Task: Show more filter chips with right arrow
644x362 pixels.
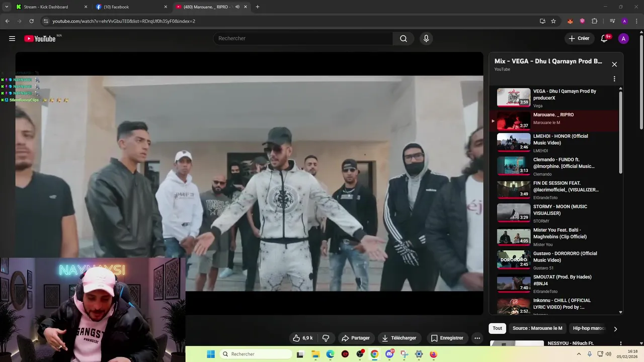Action: click(615, 329)
